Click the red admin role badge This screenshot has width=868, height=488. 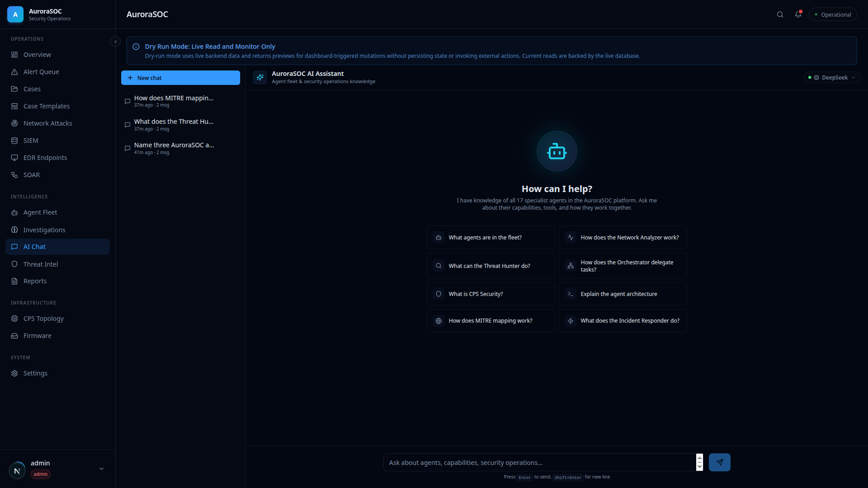41,474
